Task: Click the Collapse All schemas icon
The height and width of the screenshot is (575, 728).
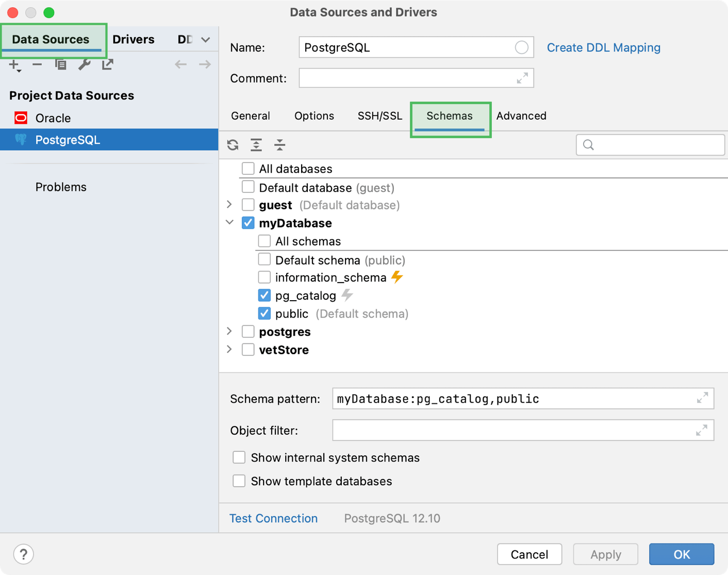Action: (279, 145)
